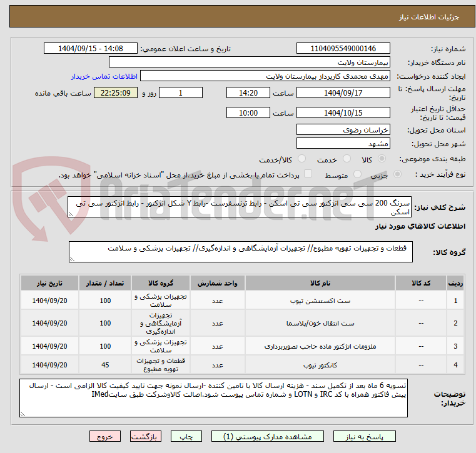
Task: Click the نام کالا column header
Action: (320, 283)
